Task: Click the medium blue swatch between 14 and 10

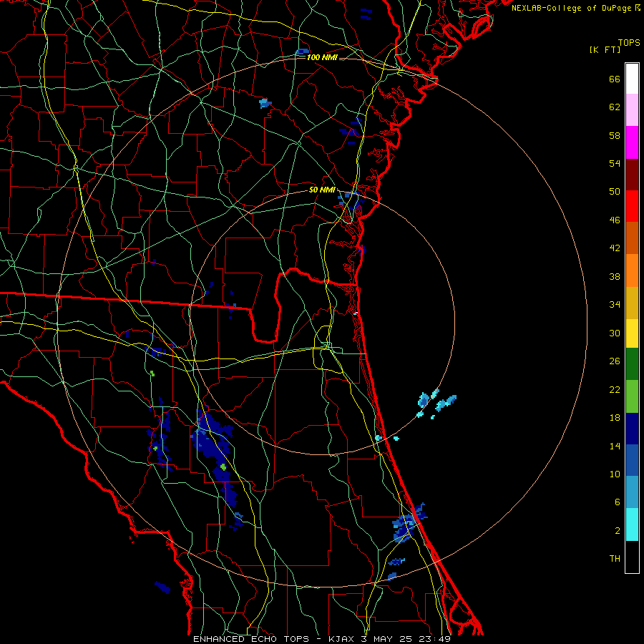Action: click(x=632, y=460)
